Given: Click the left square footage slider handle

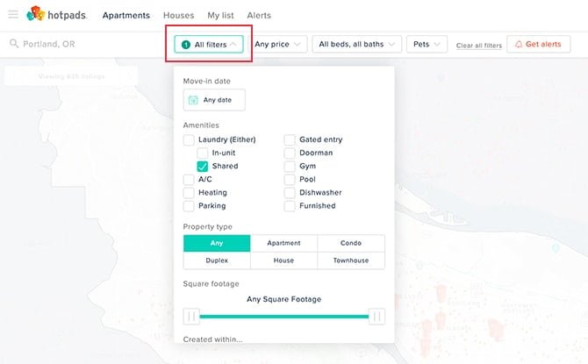Looking at the screenshot, I should pyautogui.click(x=191, y=317).
